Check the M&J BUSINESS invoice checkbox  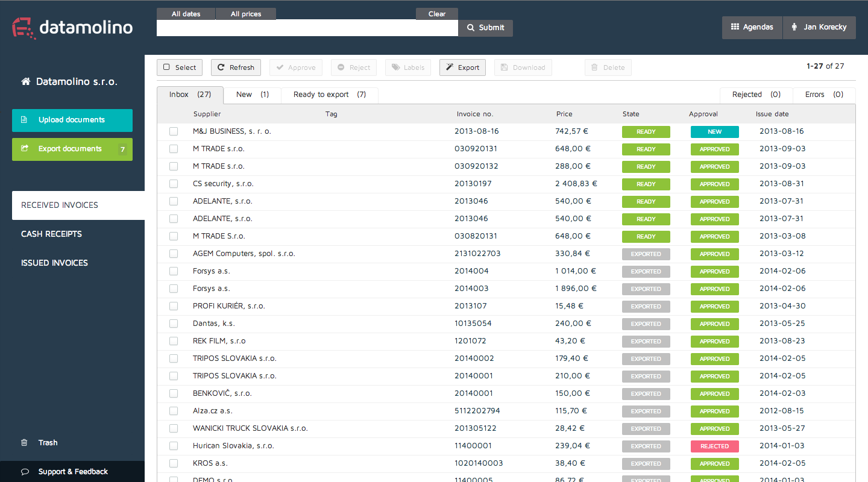point(174,131)
